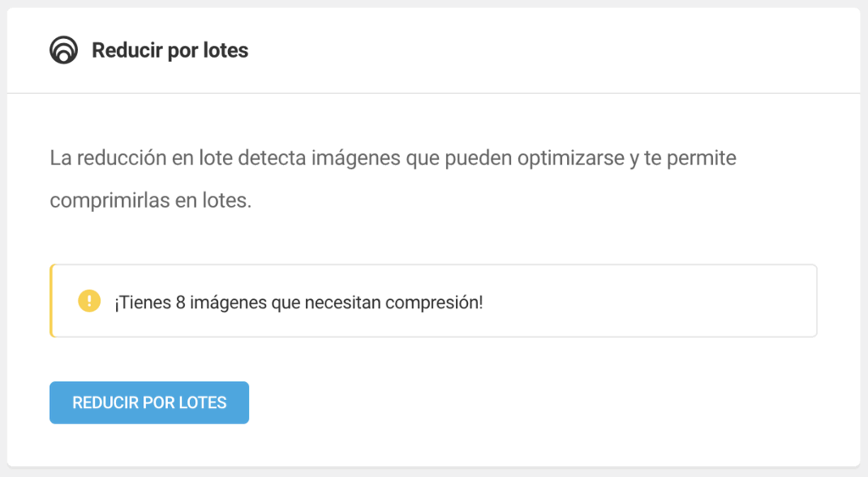Click the divider line below the header
The width and height of the screenshot is (868, 477).
[434, 92]
